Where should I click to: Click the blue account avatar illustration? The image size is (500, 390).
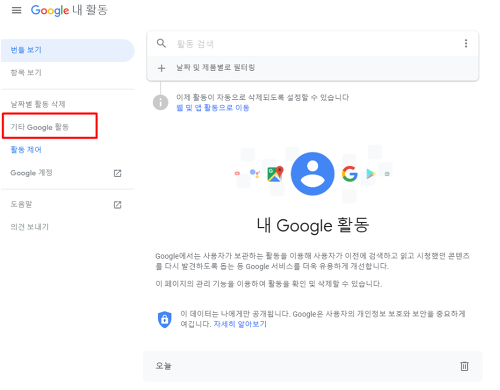pyautogui.click(x=313, y=174)
